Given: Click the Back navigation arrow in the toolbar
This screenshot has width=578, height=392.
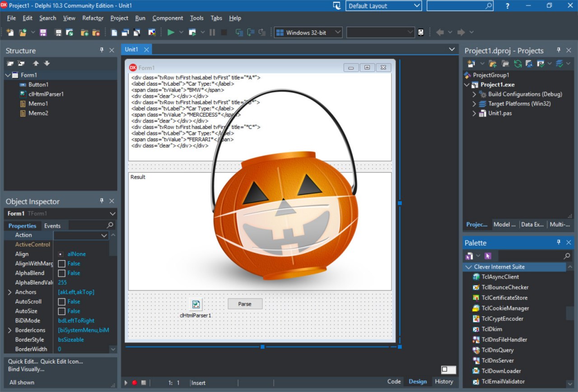Looking at the screenshot, I should (x=439, y=32).
